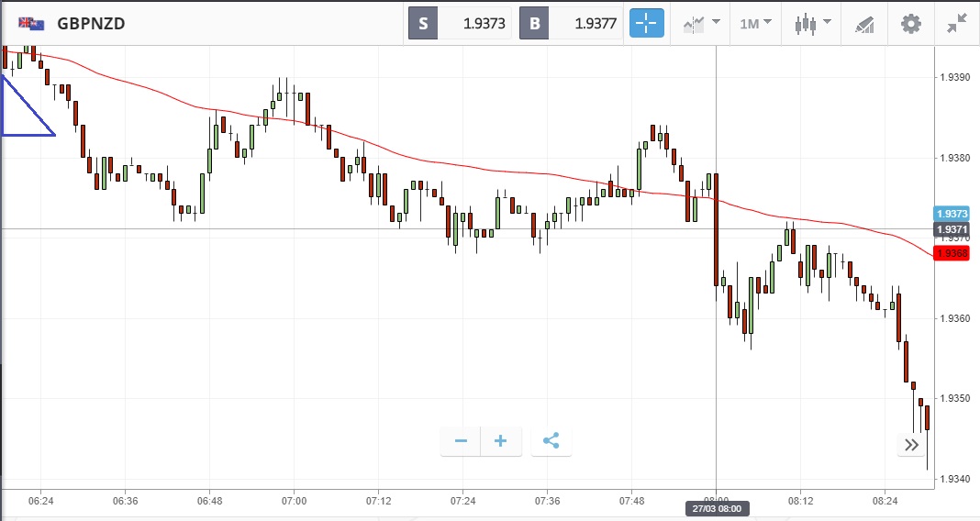This screenshot has height=521, width=980.
Task: Expand the 1M timeframe dropdown
Action: (x=756, y=23)
